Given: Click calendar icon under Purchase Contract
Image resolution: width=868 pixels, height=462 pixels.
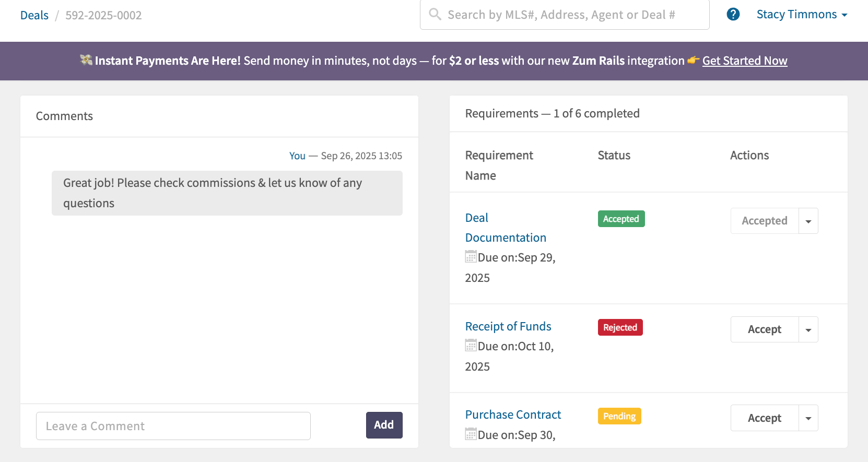Looking at the screenshot, I should (x=471, y=434).
